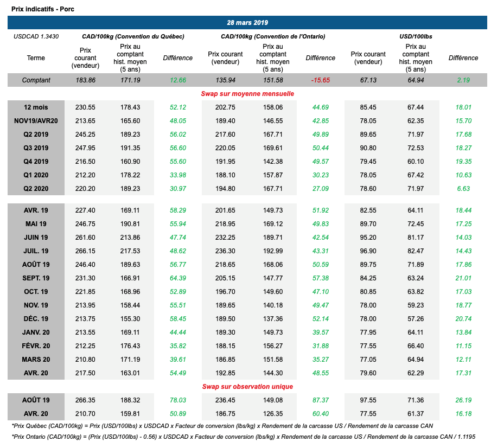This screenshot has width=491, height=448.
Task: Click the "Swap sur observation unique" section heading
Action: pos(247,387)
